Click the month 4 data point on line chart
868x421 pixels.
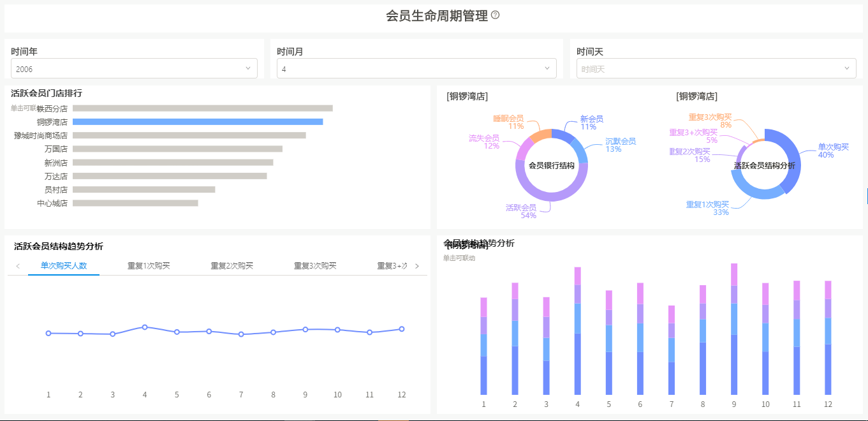pyautogui.click(x=145, y=327)
